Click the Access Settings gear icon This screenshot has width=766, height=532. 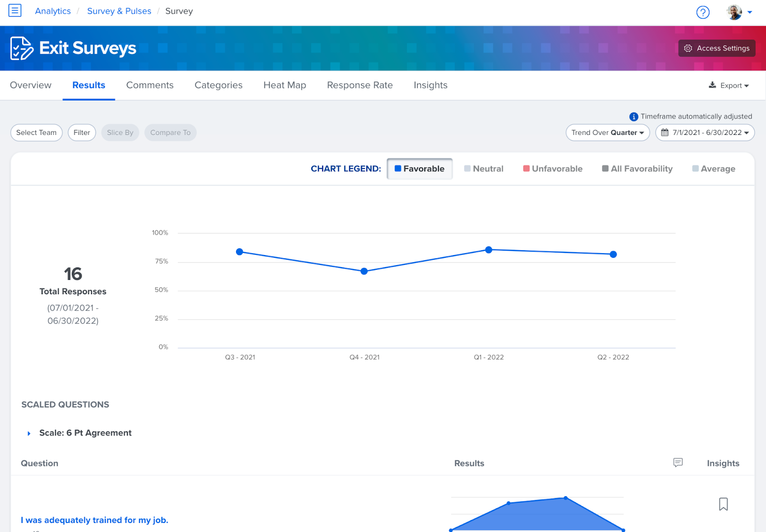pos(688,48)
